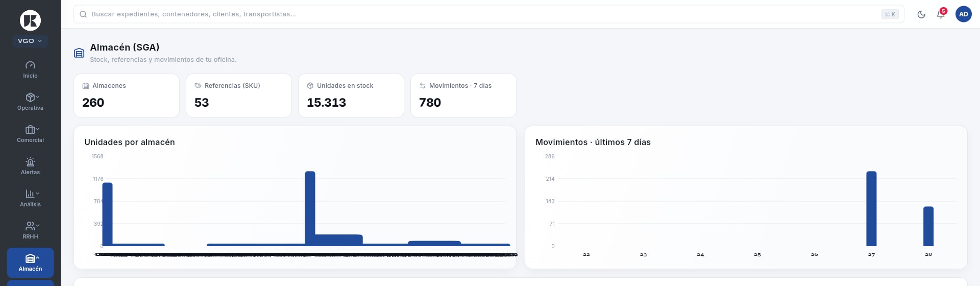Screen dimensions: 980x286
Task: Click the Movimientos 7 días card
Action: click(463, 96)
